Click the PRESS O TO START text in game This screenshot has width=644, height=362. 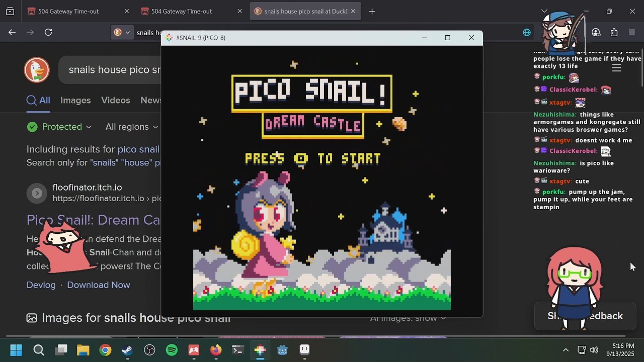[312, 159]
